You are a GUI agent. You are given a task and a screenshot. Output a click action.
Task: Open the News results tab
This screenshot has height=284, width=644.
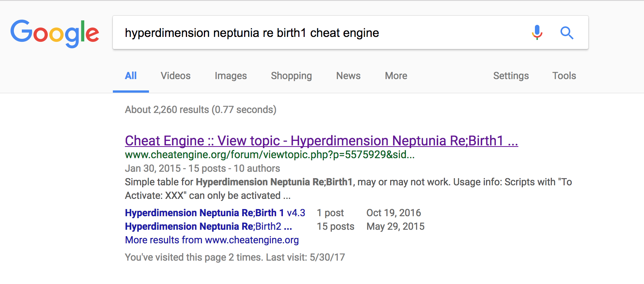[348, 76]
